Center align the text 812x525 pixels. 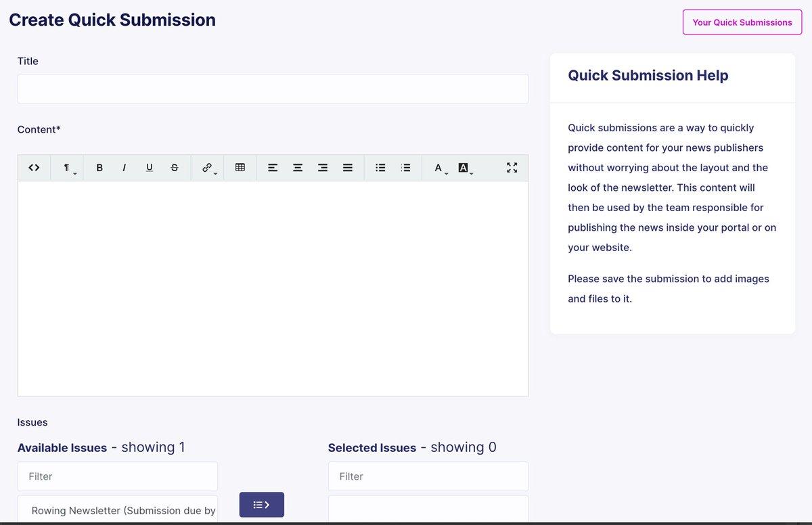point(298,168)
